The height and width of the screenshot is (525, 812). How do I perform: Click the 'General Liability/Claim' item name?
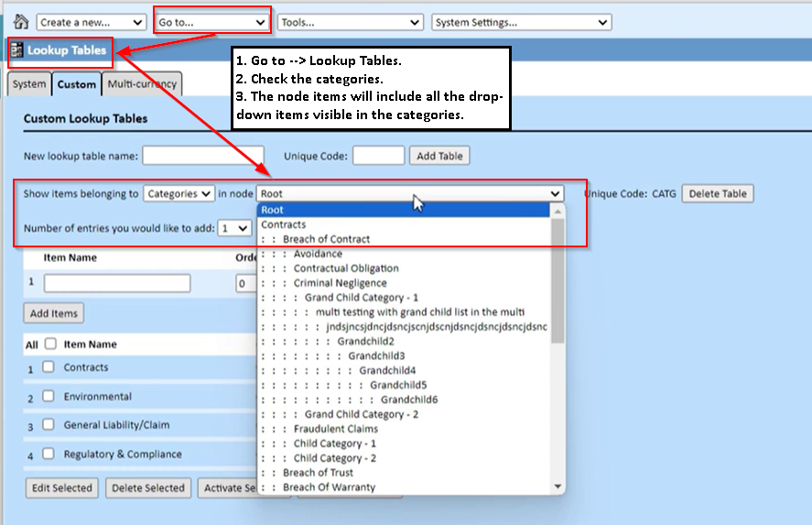(116, 425)
